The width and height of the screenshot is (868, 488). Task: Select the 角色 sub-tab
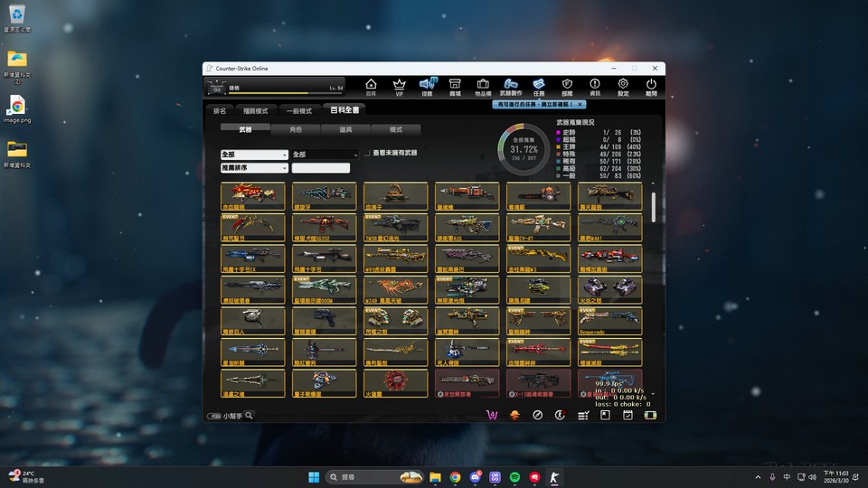(296, 130)
